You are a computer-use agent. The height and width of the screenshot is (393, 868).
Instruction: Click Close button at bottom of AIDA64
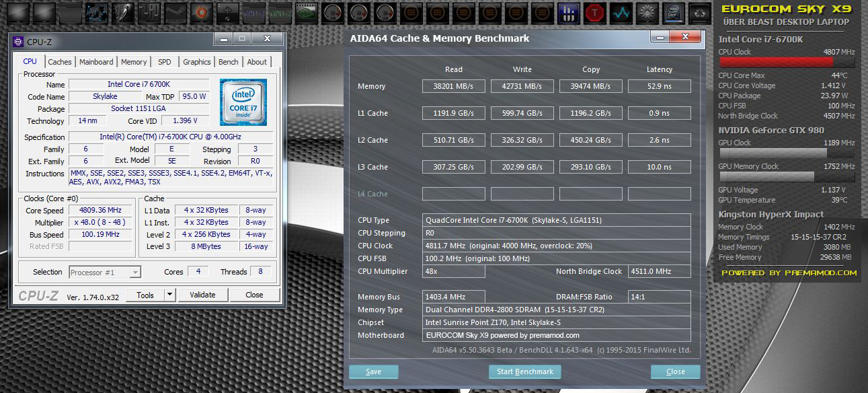point(676,371)
